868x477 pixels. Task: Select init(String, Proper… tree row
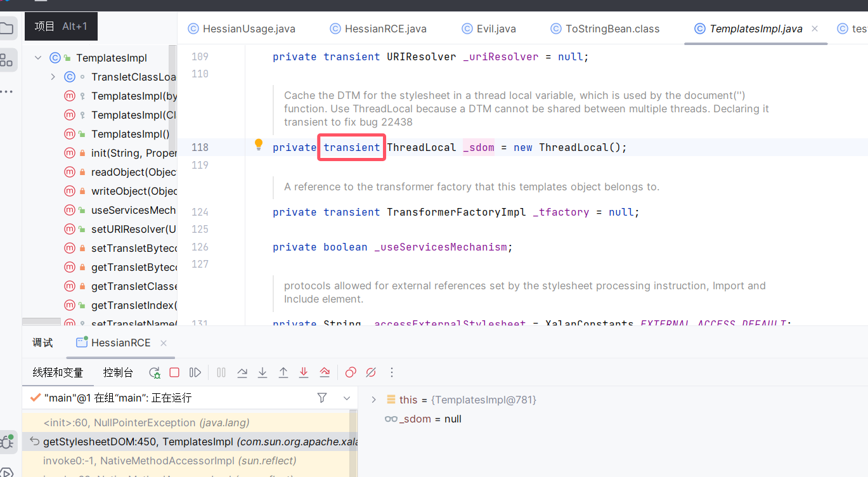point(120,153)
